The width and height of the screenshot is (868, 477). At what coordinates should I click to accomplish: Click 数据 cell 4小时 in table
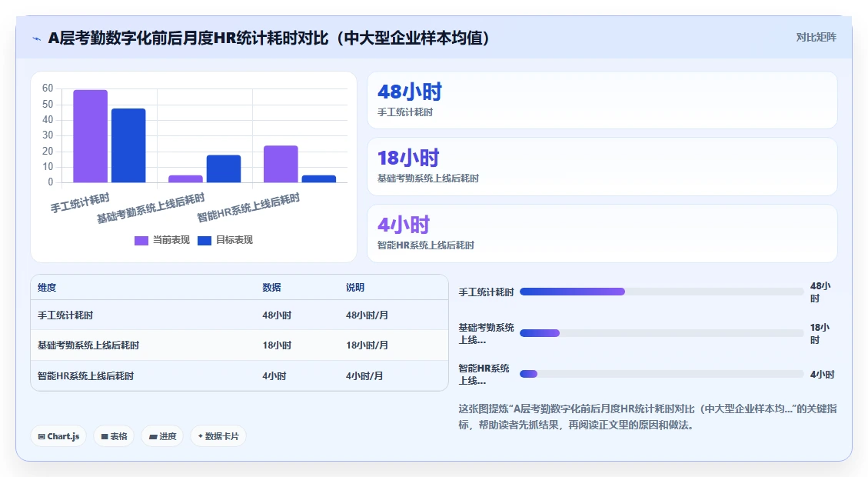pyautogui.click(x=274, y=375)
